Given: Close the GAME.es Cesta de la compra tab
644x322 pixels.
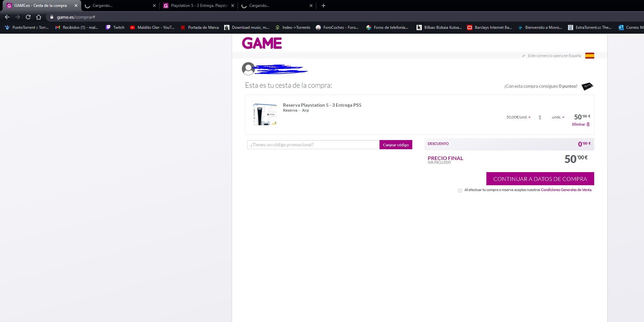Looking at the screenshot, I should 76,6.
